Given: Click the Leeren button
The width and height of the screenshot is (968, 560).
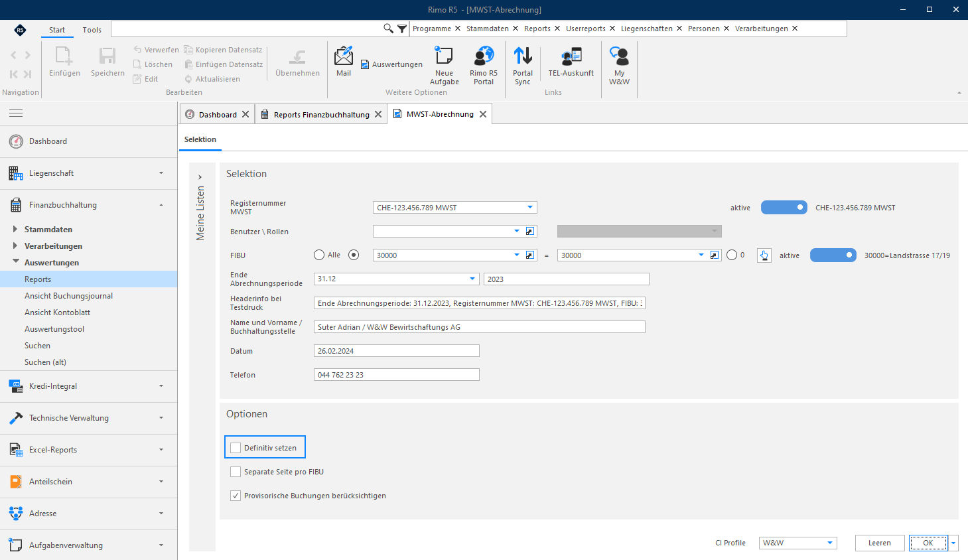Looking at the screenshot, I should point(880,543).
